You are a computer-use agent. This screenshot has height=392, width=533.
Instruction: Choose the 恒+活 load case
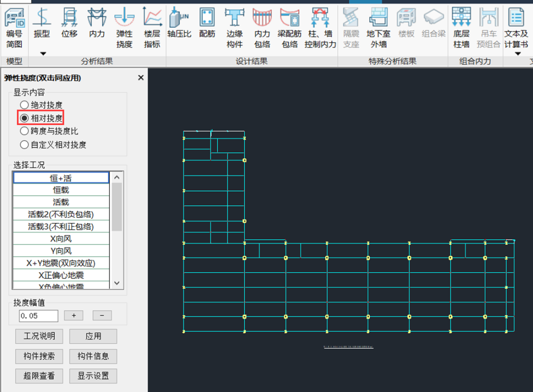[x=61, y=178]
